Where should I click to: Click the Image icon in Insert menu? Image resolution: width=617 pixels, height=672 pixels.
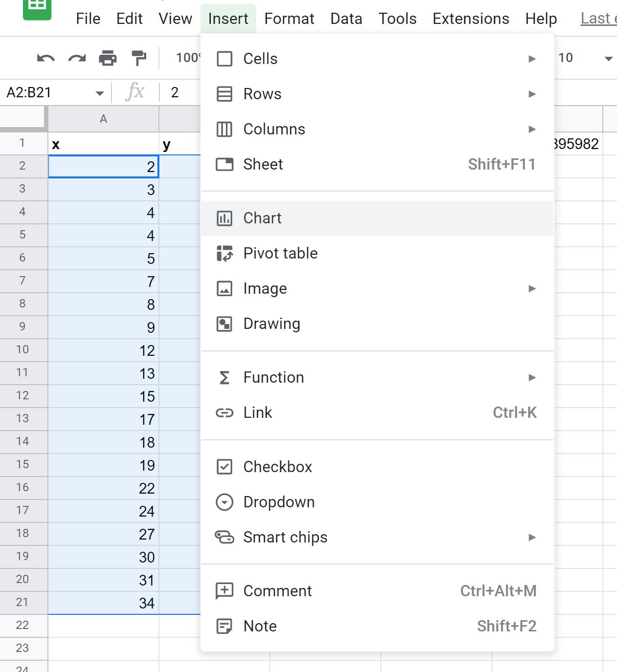(224, 288)
